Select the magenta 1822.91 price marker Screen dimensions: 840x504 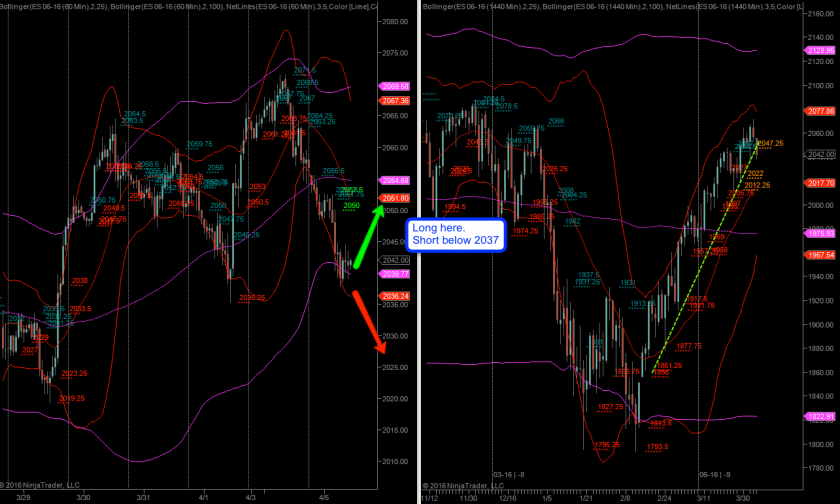pos(820,417)
